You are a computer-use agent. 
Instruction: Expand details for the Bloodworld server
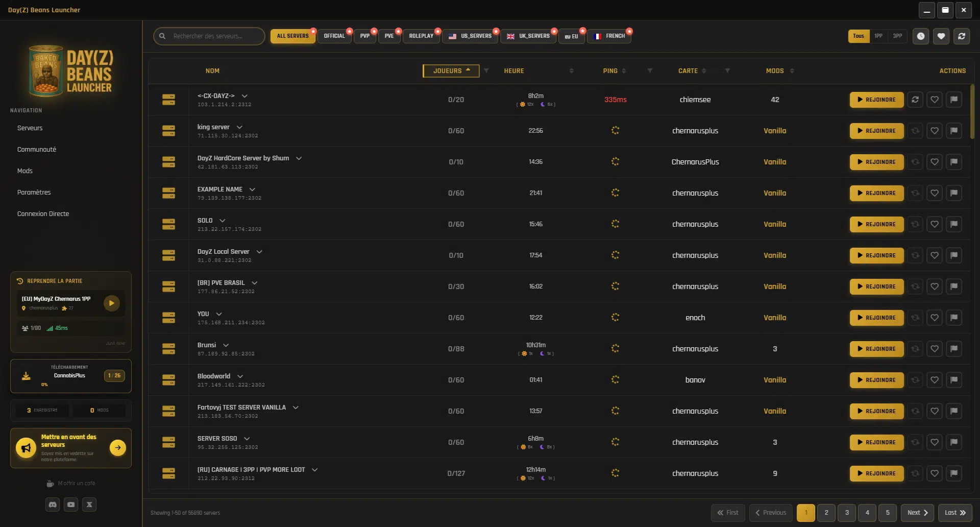coord(240,376)
